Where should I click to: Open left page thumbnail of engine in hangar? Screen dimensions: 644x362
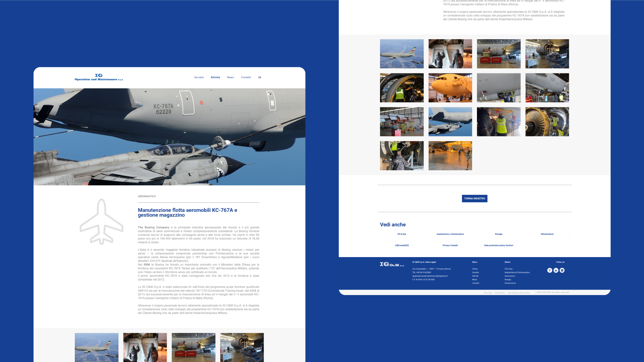(242, 347)
